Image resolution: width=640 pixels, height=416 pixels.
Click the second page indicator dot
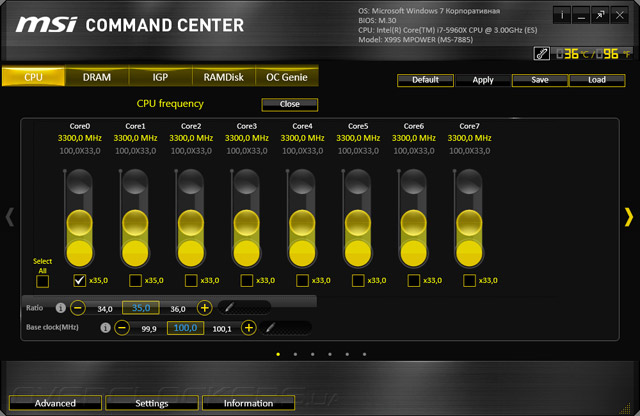pos(295,354)
